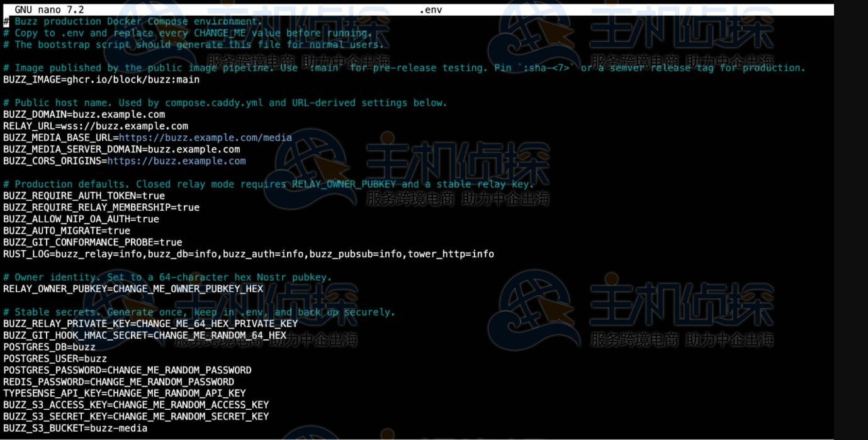Image resolution: width=868 pixels, height=440 pixels.
Task: Click the "Production defaults" comment line
Action: click(269, 184)
